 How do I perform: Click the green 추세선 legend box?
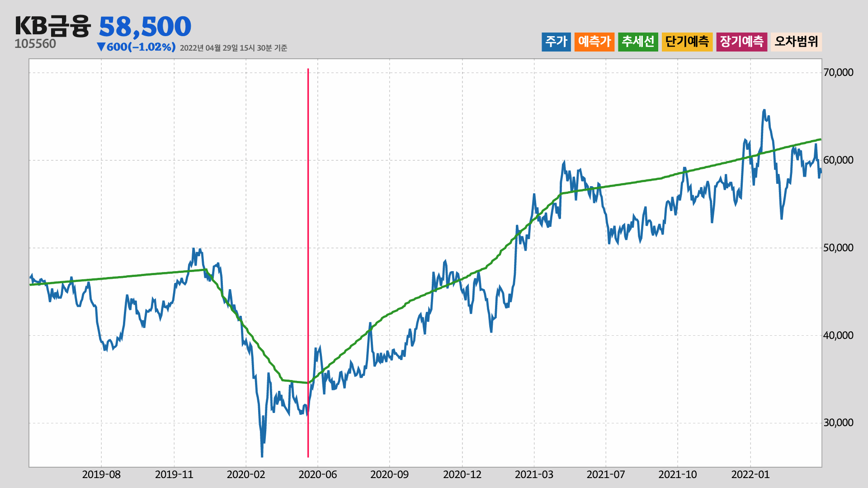coord(638,42)
